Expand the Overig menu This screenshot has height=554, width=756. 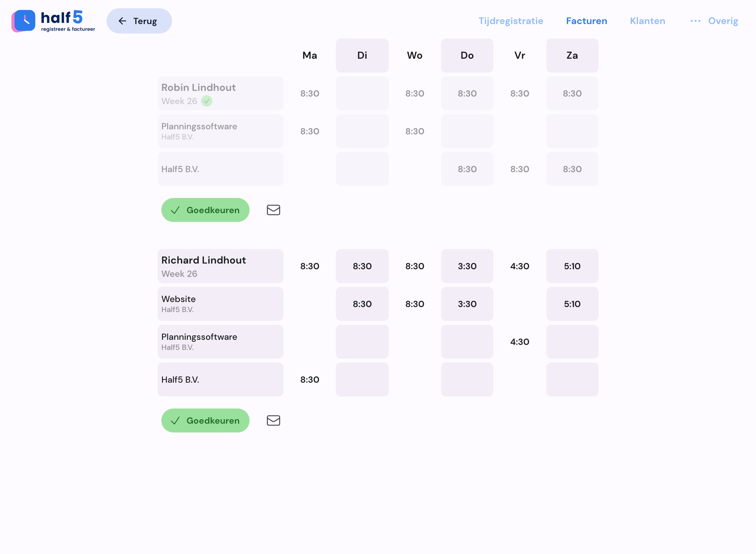[x=723, y=21]
